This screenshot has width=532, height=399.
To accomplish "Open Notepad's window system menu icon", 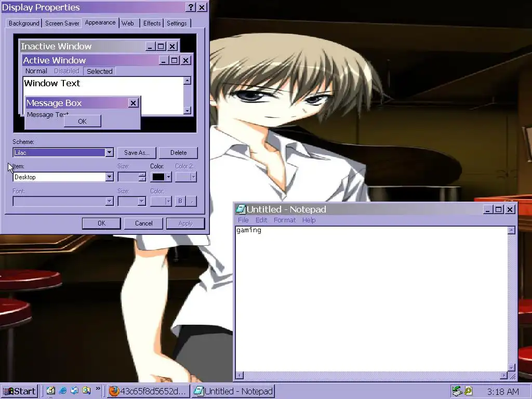I will pos(241,209).
